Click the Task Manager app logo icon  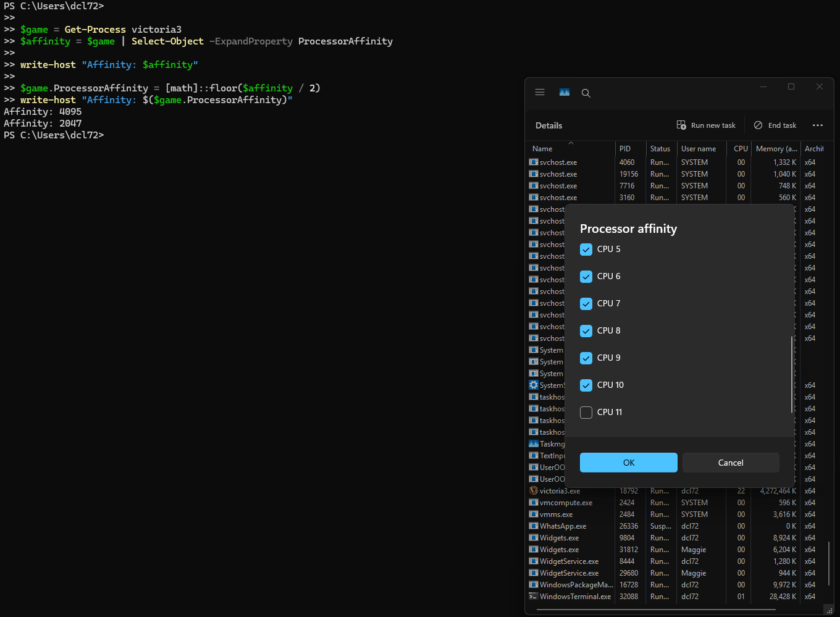pos(565,93)
